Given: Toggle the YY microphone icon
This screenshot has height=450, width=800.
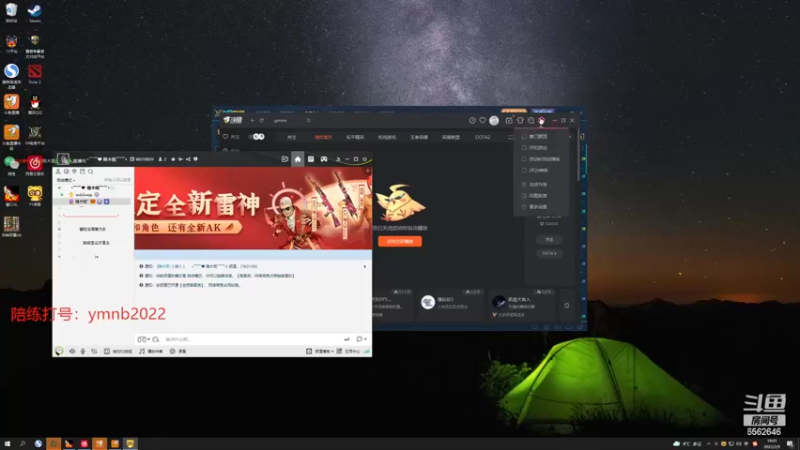Looking at the screenshot, I should (x=83, y=352).
